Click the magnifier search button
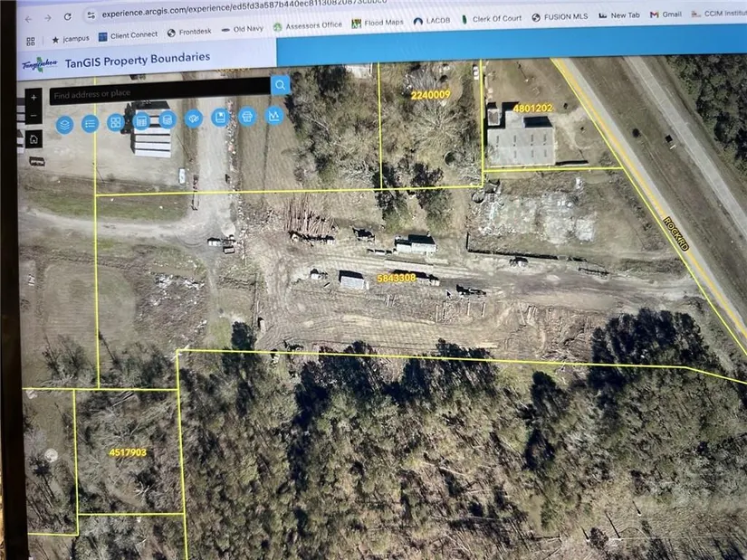This screenshot has height=560, width=747. [x=281, y=85]
